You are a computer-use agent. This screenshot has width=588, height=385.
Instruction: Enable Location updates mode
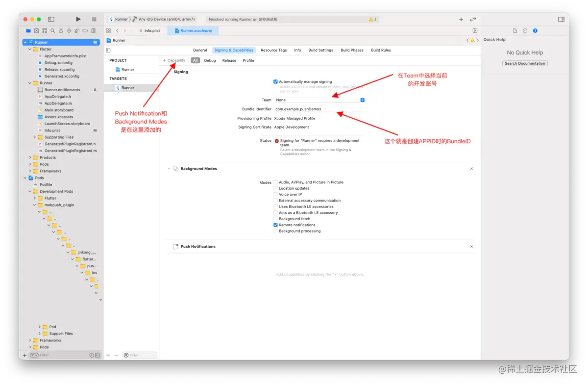coord(275,188)
